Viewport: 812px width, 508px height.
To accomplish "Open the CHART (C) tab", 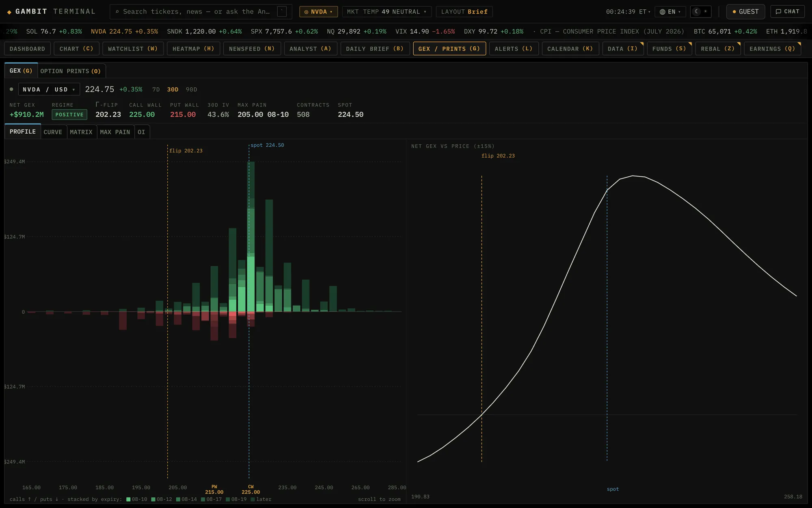I will [76, 49].
